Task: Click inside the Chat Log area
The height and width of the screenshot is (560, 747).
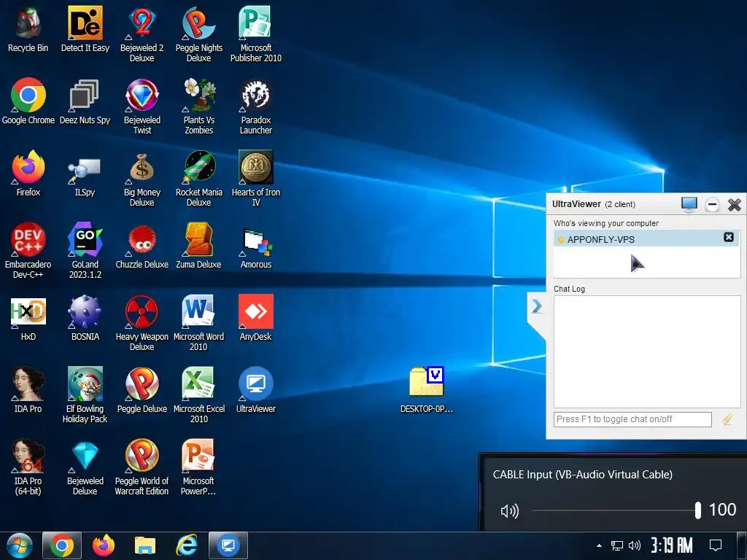Action: point(647,351)
